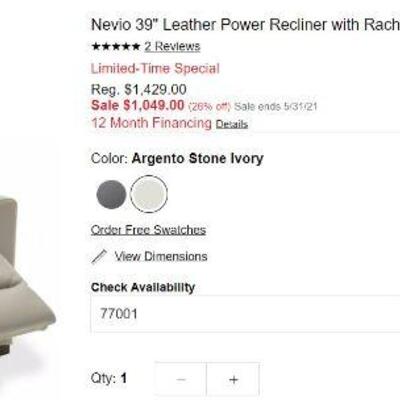This screenshot has width=400, height=400.
Task: Open the 12 Month Financing Details link
Action: click(x=232, y=124)
